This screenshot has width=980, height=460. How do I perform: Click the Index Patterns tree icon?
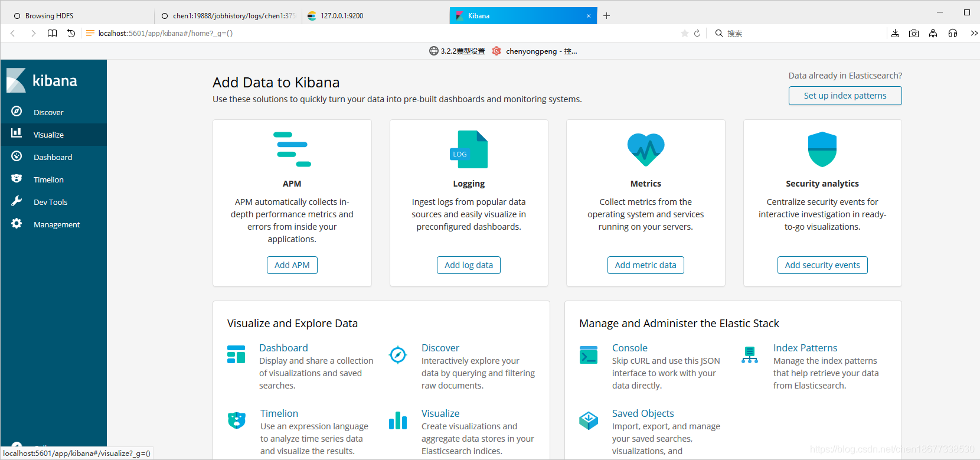[750, 355]
